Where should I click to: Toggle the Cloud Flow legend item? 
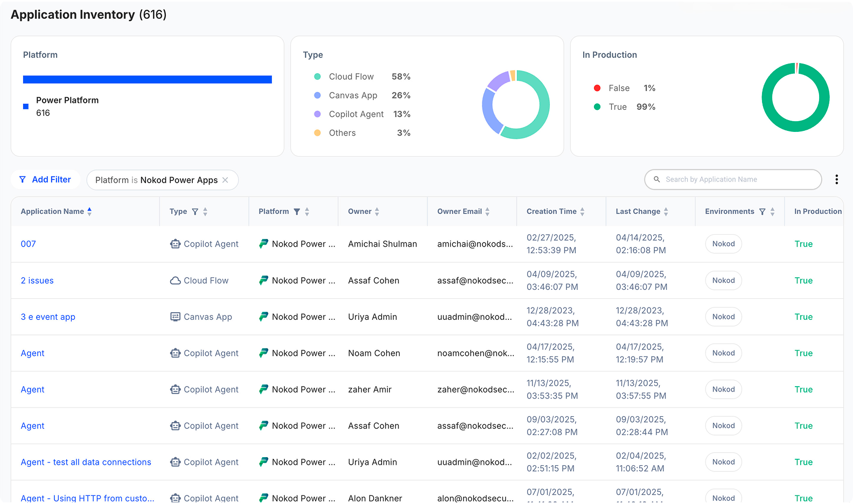coord(351,76)
